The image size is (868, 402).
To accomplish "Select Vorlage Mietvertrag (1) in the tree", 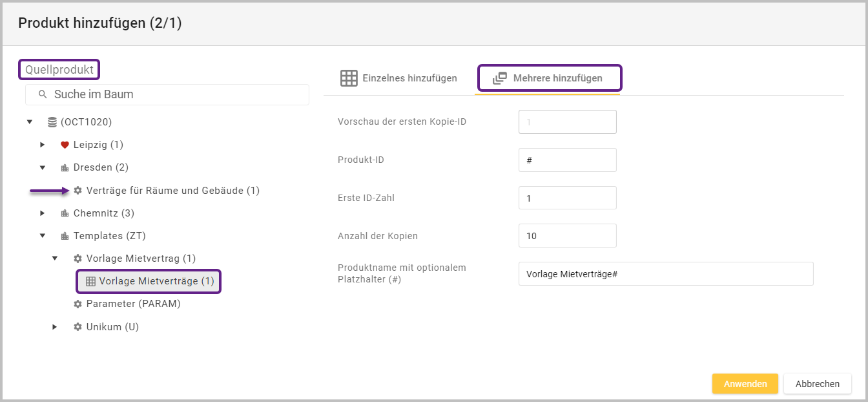I will pos(141,259).
